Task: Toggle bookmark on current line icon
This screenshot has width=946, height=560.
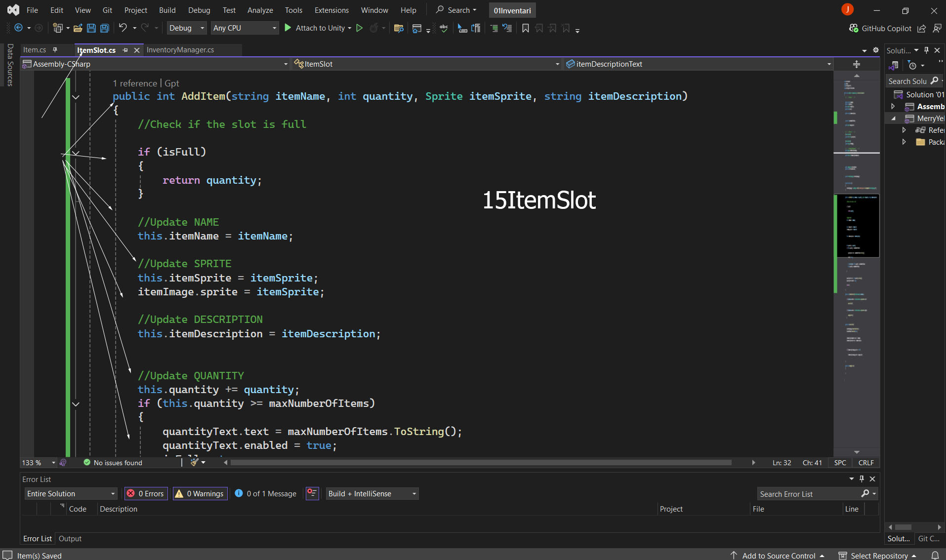Action: pos(525,28)
